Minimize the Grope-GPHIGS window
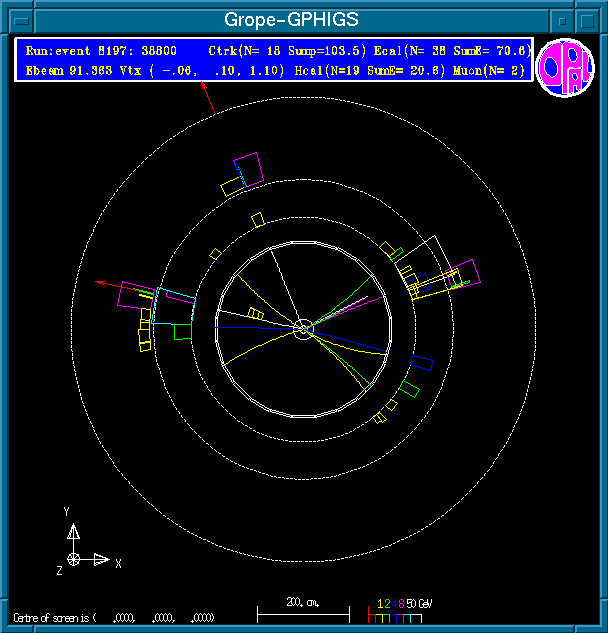This screenshot has width=608, height=633. click(x=564, y=20)
